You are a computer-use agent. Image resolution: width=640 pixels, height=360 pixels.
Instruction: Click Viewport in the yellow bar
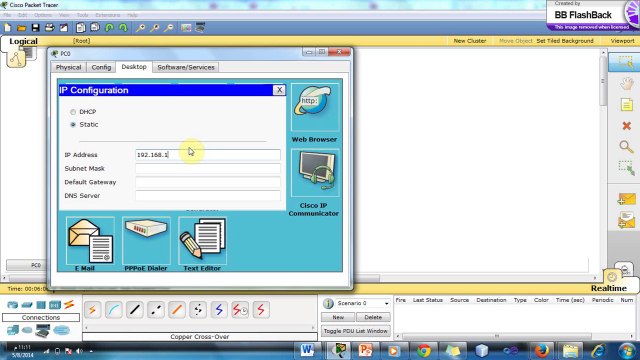point(622,41)
